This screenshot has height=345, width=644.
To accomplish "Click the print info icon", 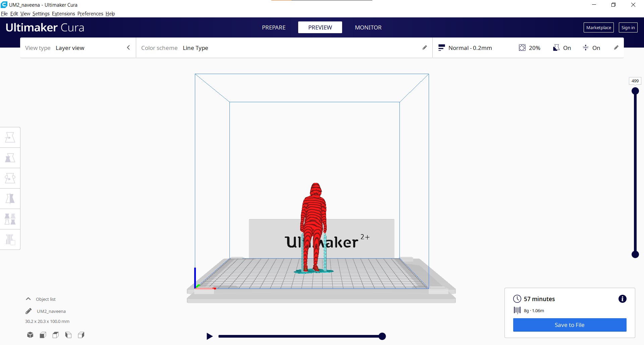I will 622,299.
